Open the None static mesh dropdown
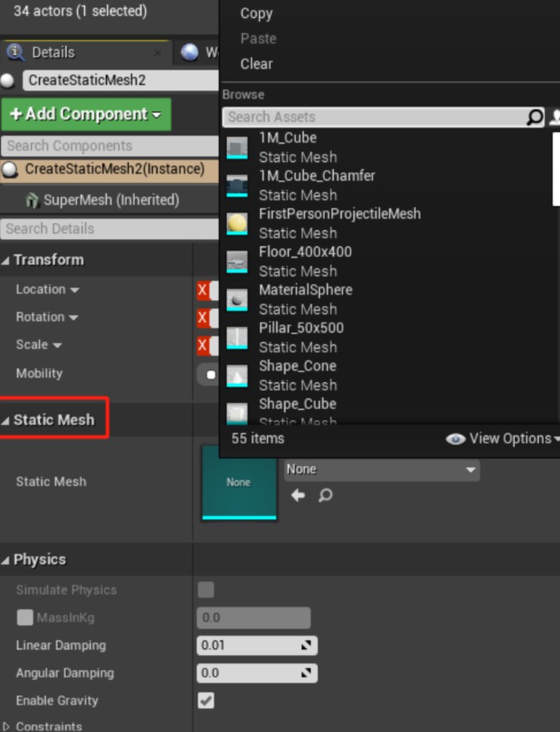560x732 pixels. coord(382,470)
